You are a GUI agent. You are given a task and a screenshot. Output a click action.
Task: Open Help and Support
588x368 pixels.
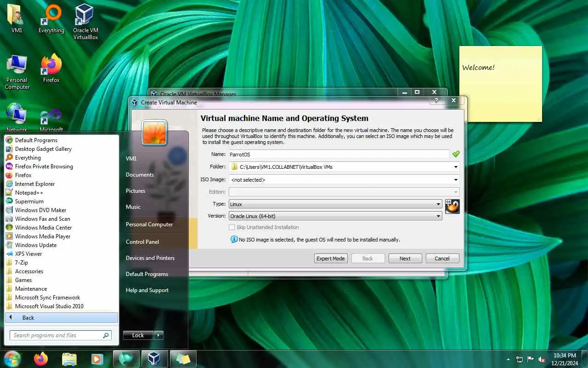pos(147,290)
